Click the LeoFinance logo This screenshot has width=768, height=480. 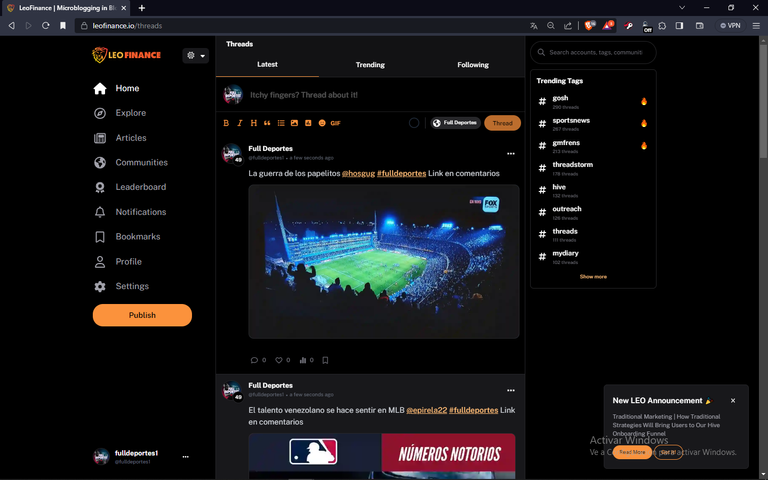(126, 55)
